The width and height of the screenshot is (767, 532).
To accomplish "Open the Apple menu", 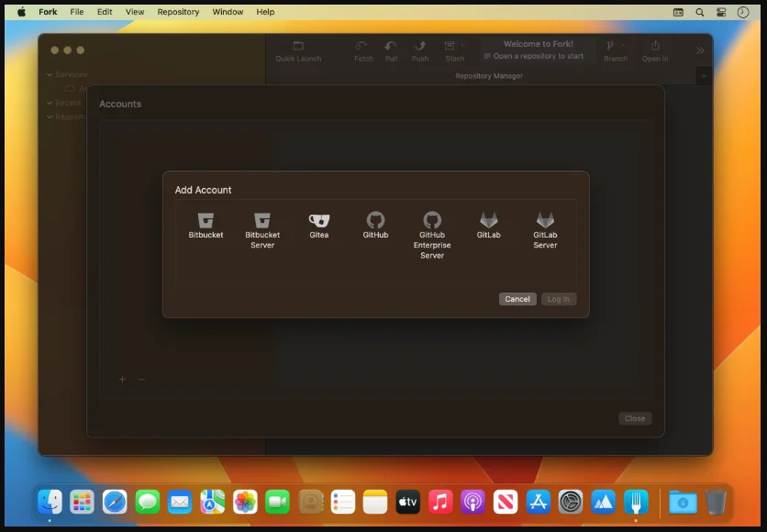I will point(21,12).
